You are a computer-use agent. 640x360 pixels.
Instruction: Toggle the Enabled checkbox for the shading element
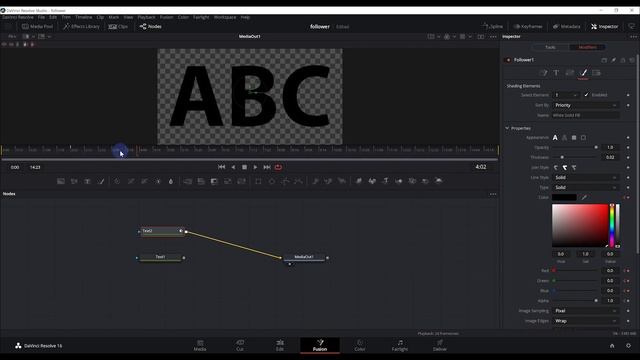point(587,95)
